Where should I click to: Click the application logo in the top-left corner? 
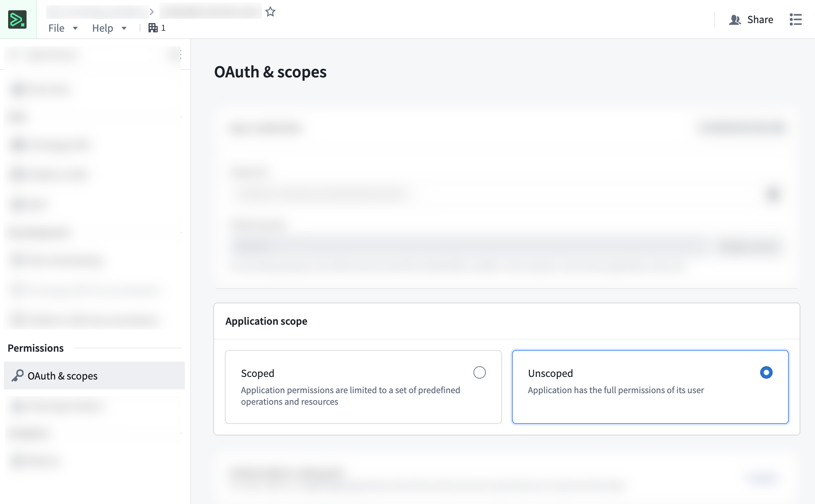(18, 18)
